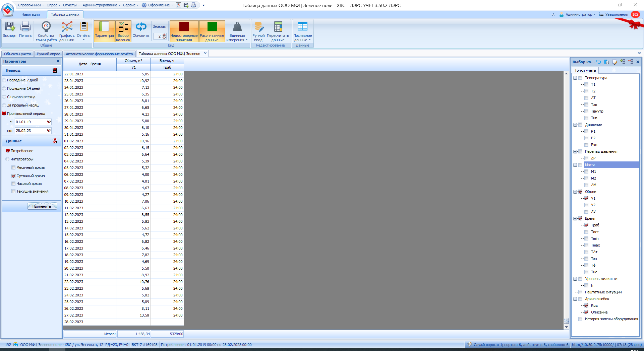The height and width of the screenshot is (351, 644).
Task: Collapse the Давление tree node
Action: pos(575,125)
